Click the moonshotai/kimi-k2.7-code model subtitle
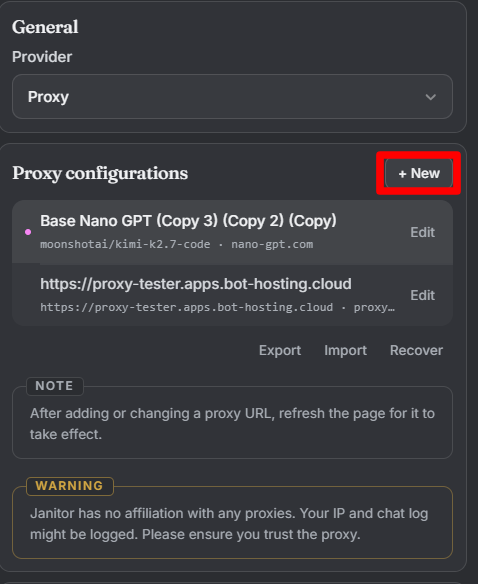Viewport: 478px width, 584px height. (125, 244)
